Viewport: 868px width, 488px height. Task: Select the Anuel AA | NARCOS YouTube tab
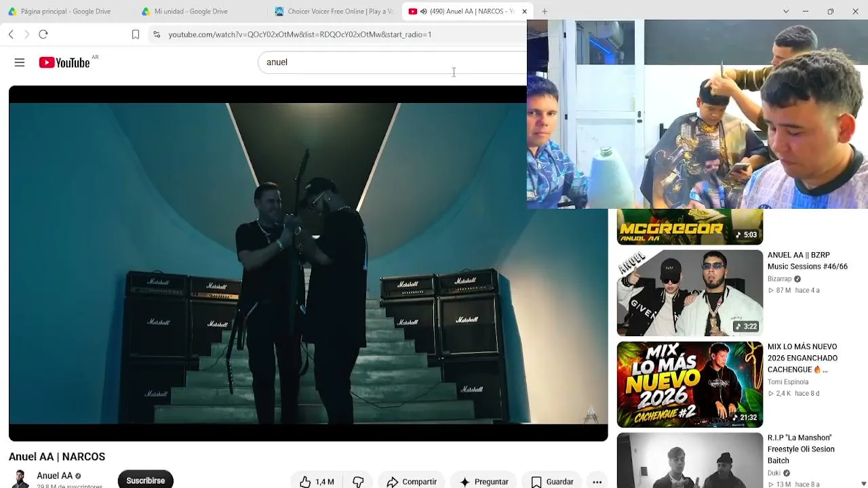pyautogui.click(x=468, y=12)
